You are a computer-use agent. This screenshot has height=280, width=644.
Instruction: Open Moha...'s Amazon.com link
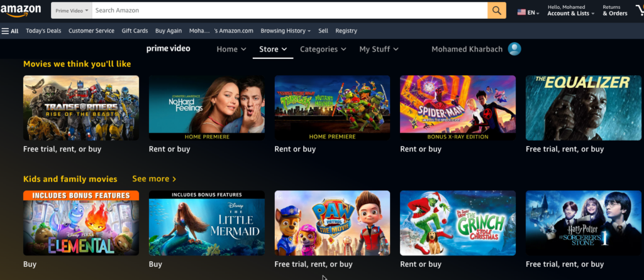(221, 31)
